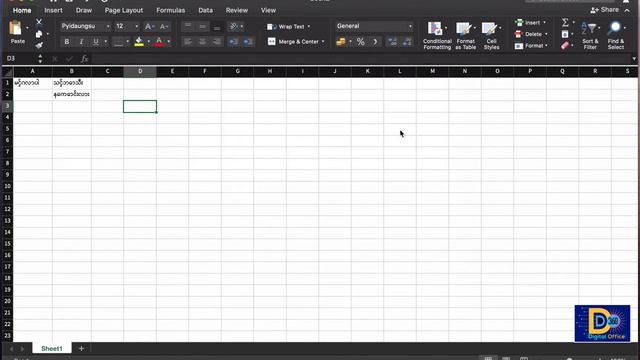Align text right
This screenshot has width=640, height=360.
click(217, 42)
